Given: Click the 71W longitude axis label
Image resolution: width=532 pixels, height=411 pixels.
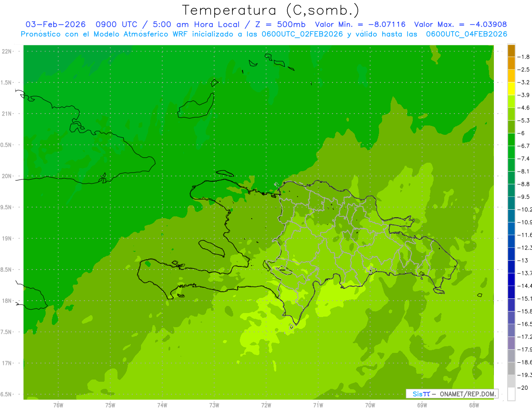Looking at the screenshot, I should pyautogui.click(x=318, y=405).
